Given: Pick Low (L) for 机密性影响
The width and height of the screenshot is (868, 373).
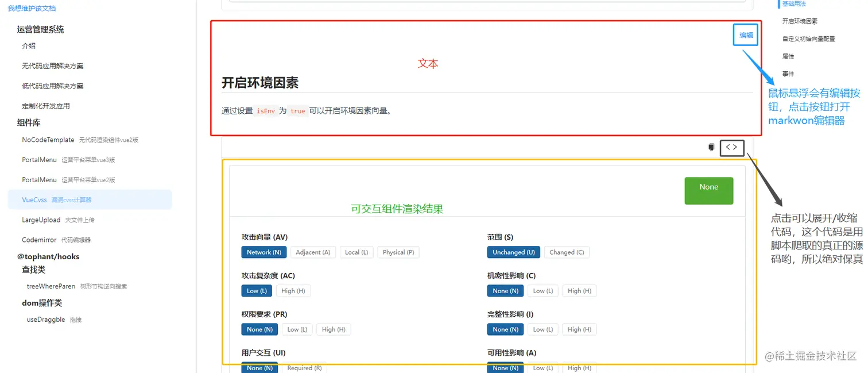Looking at the screenshot, I should [543, 290].
